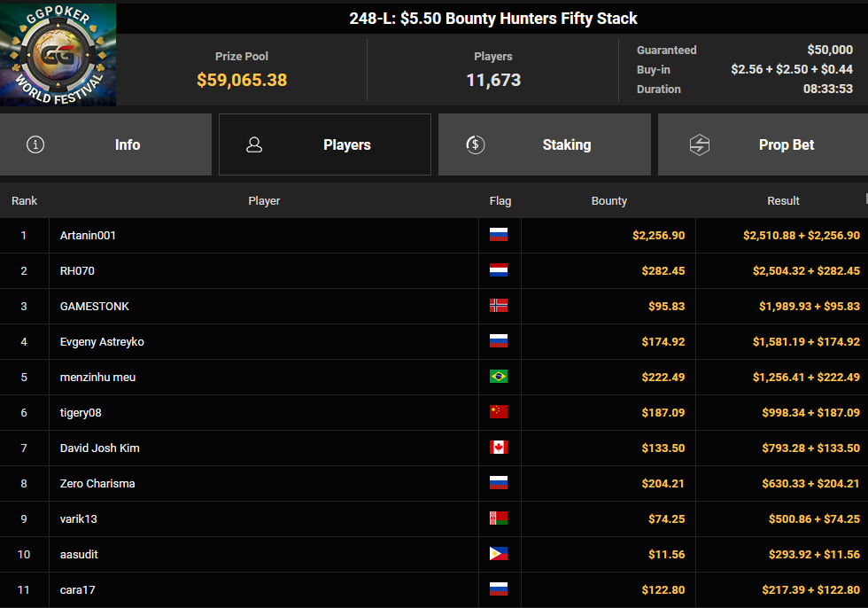Click China flag in tigery08 row
The image size is (868, 608).
[x=499, y=412]
